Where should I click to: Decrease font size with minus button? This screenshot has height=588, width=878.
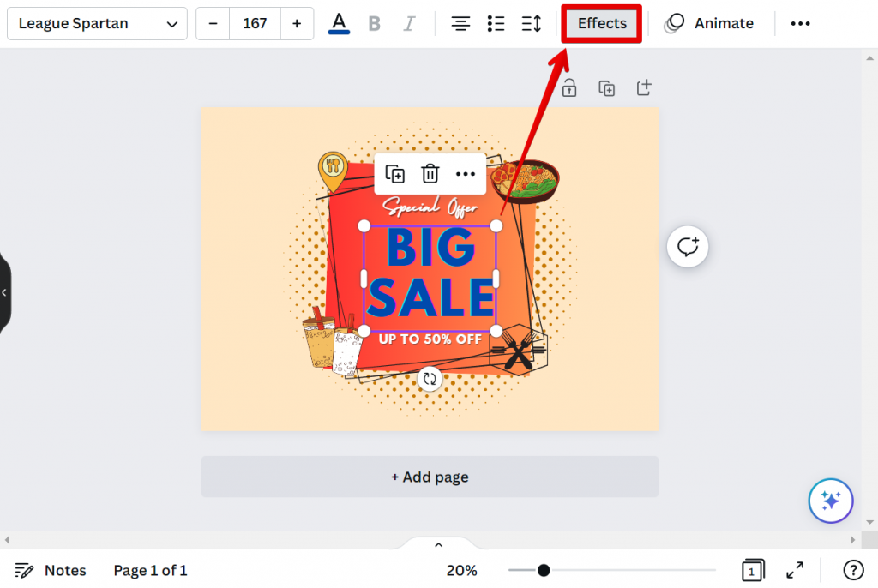[x=213, y=24]
